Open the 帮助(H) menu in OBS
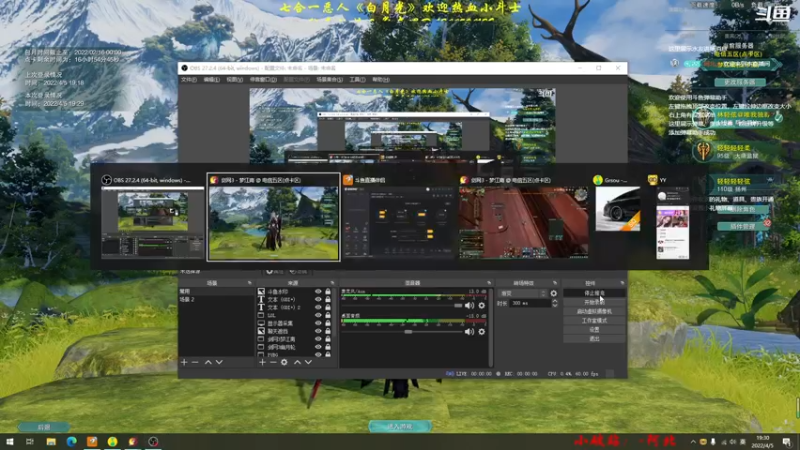This screenshot has height=450, width=800. click(381, 80)
